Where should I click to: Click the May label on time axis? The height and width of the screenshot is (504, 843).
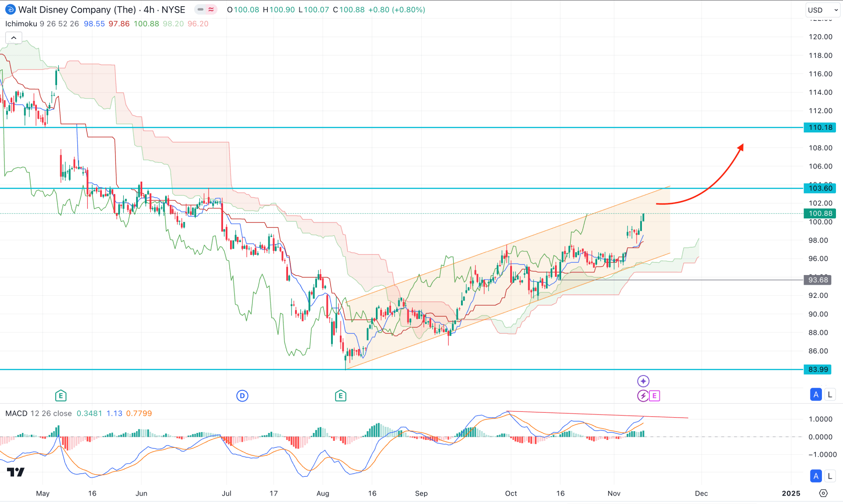coord(43,493)
